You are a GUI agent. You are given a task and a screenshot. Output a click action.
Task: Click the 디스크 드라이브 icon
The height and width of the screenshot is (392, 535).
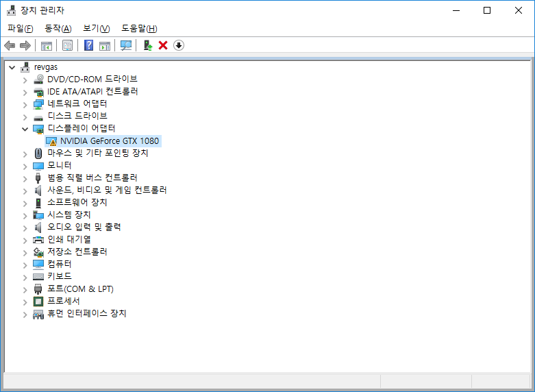pyautogui.click(x=38, y=118)
